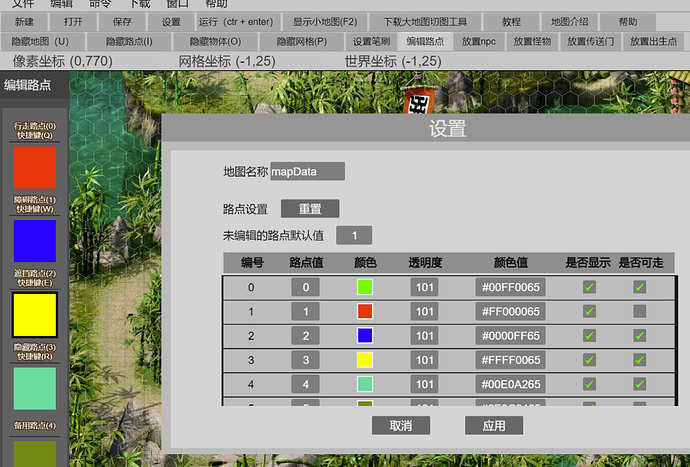Viewport: 690px width, 467px height.
Task: Uncheck 是否显示 checkbox for row 4
Action: point(589,384)
